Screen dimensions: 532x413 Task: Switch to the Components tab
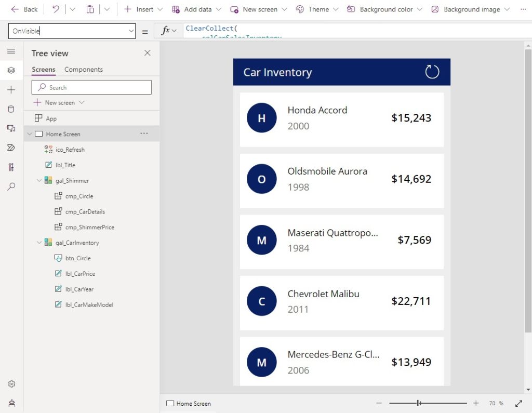tap(83, 70)
